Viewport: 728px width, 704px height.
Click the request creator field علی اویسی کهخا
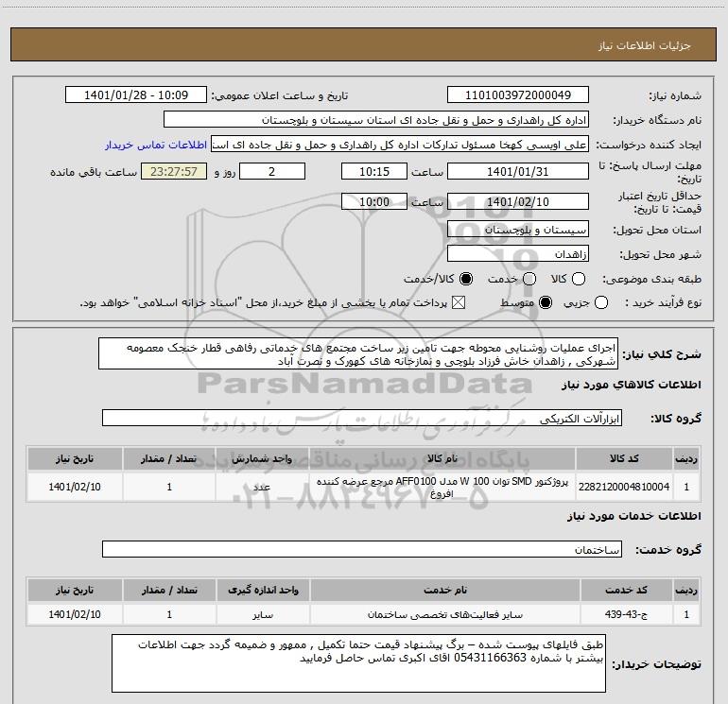tap(400, 145)
